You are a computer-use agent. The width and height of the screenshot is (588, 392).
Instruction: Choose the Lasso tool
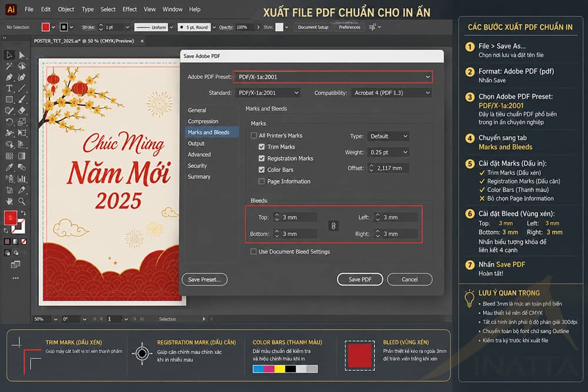click(x=22, y=66)
